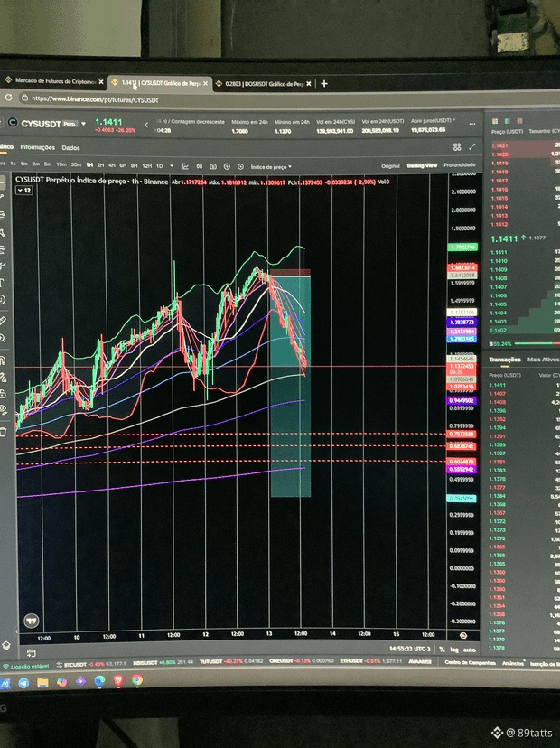Open the layers icon below drawing toolbar

(6, 645)
